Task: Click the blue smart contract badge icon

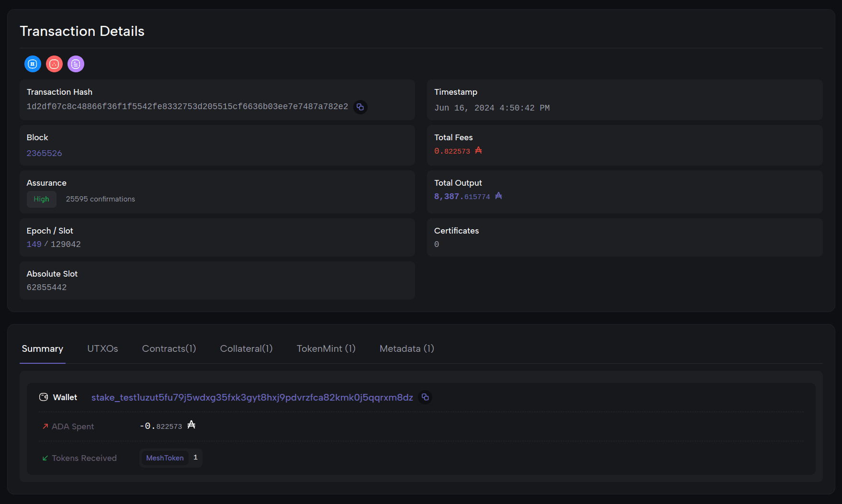Action: coord(33,64)
